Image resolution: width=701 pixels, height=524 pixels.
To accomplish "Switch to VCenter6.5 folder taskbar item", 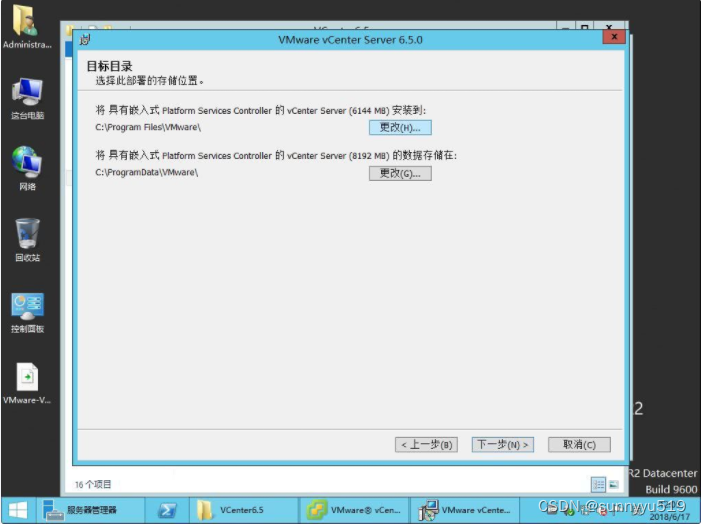I will coord(244,510).
